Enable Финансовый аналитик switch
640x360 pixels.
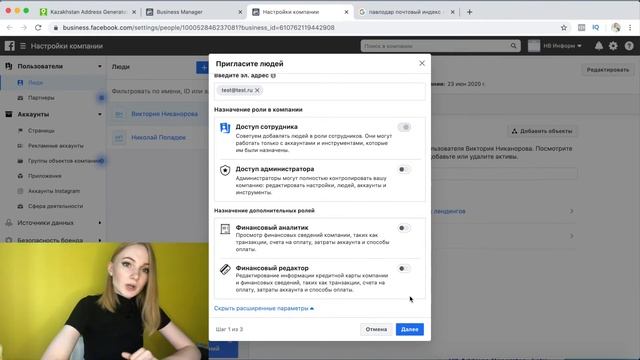(404, 228)
